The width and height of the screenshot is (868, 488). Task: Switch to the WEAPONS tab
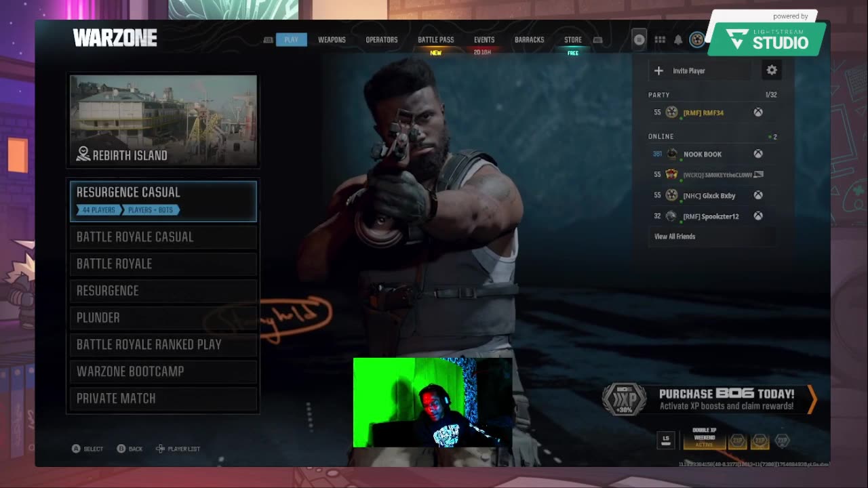coord(332,40)
